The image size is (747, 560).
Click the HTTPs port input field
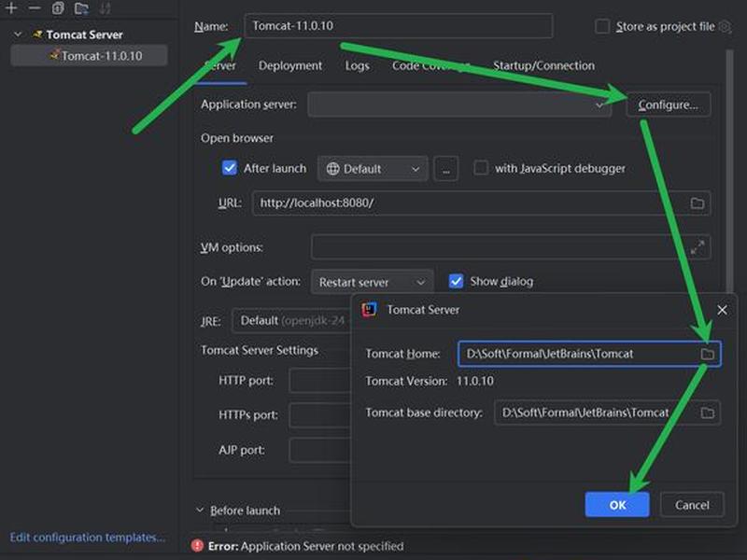(x=319, y=415)
